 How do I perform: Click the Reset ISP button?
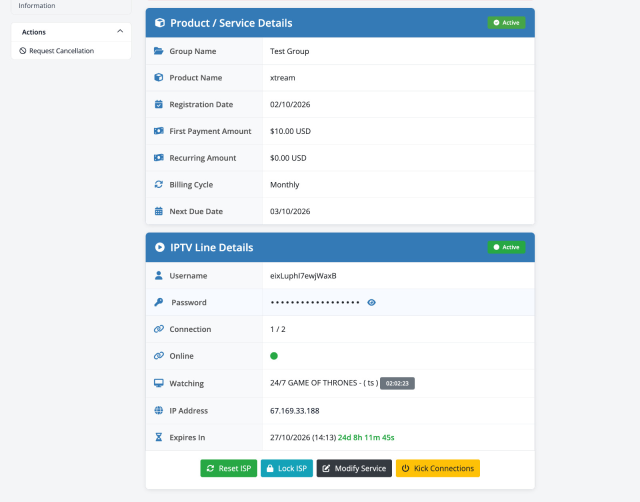coord(229,468)
